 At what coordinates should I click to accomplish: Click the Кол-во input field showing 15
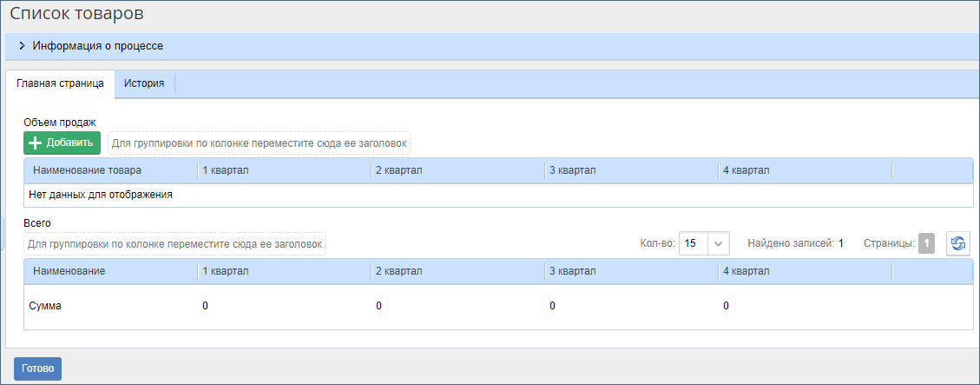click(694, 244)
